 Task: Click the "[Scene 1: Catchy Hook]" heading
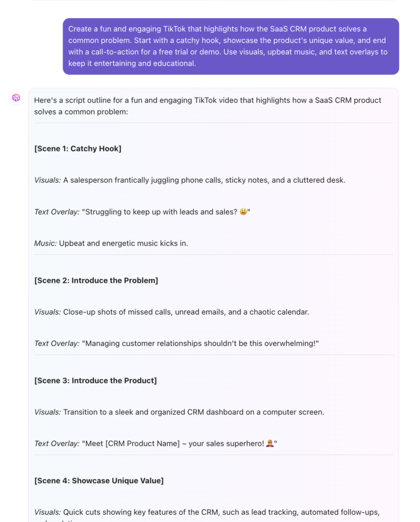click(78, 148)
